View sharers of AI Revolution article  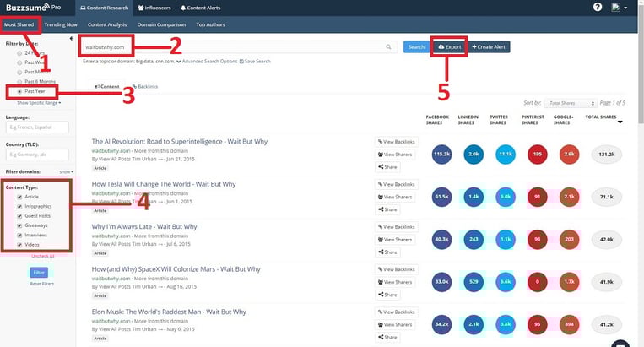click(395, 155)
